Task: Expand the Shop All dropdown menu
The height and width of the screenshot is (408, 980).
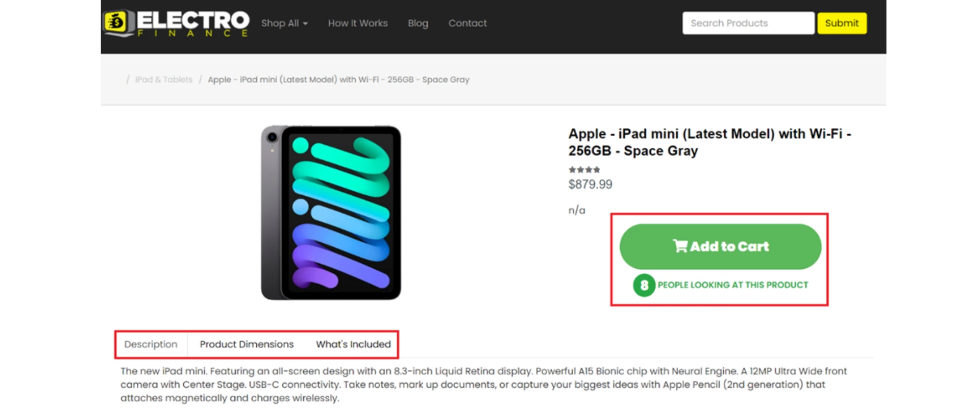Action: 284,23
